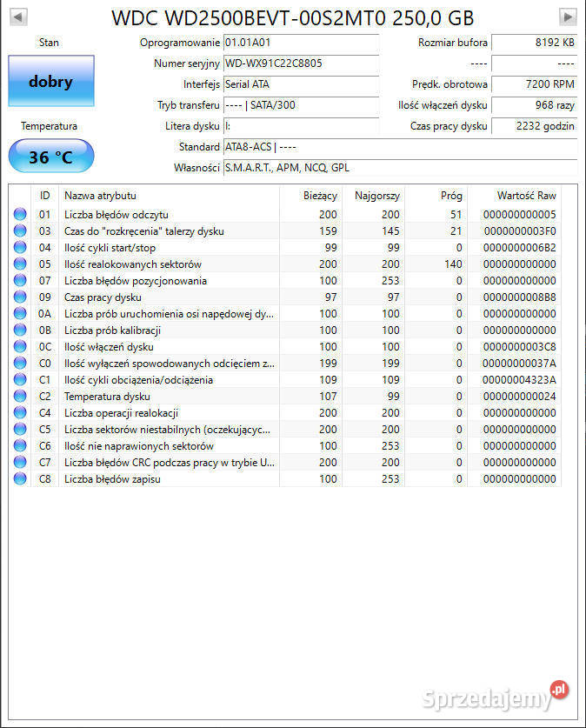Click the 36 °C temperature indicator
Screen dimensions: 586x728
51,157
